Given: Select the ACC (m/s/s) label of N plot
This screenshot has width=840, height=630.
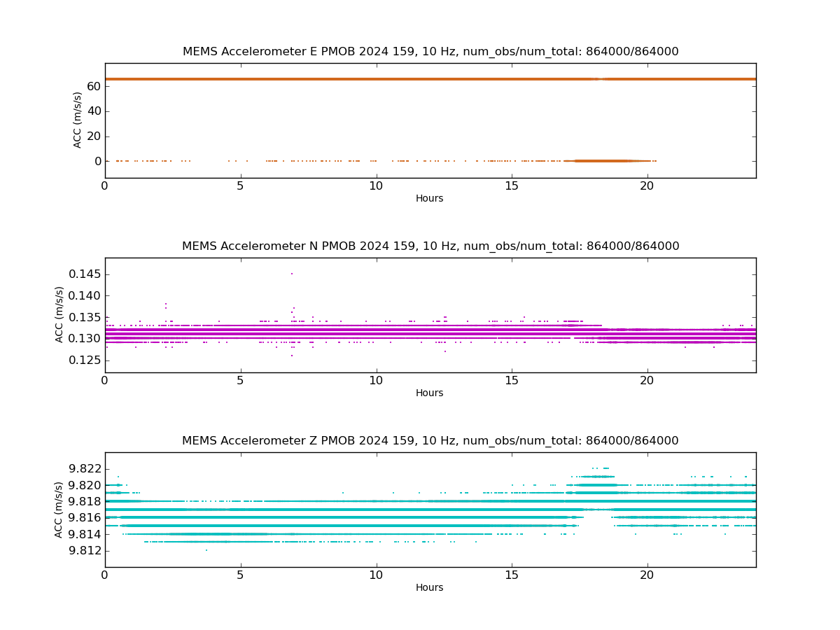Looking at the screenshot, I should [59, 314].
